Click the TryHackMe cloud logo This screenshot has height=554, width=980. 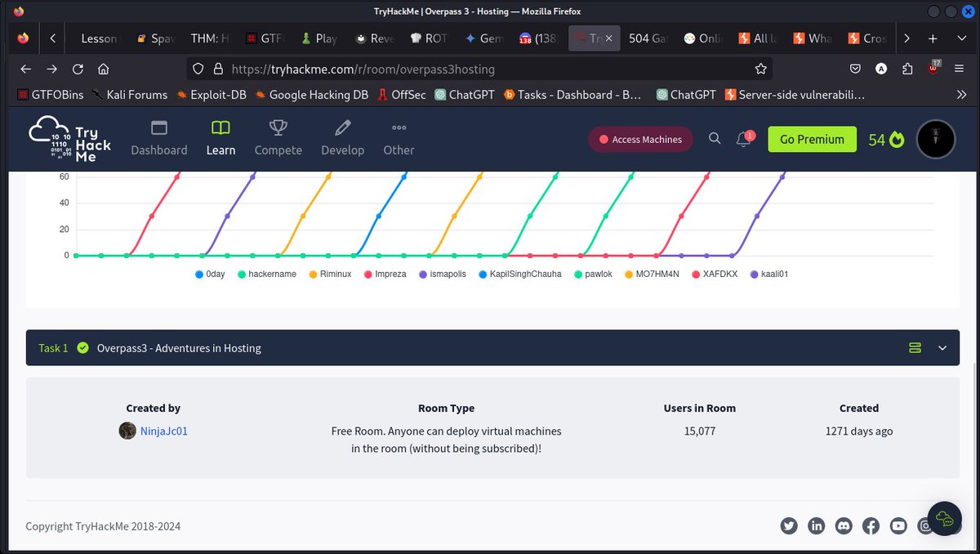69,138
